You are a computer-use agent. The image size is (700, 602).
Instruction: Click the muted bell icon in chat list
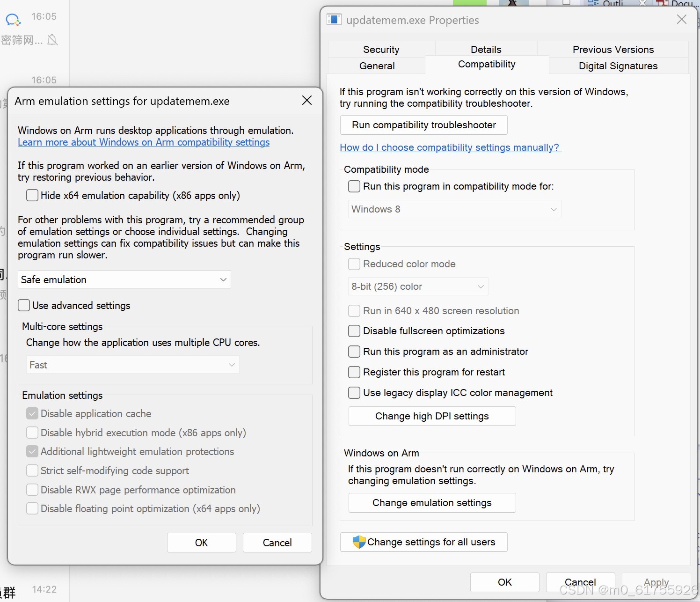click(52, 40)
